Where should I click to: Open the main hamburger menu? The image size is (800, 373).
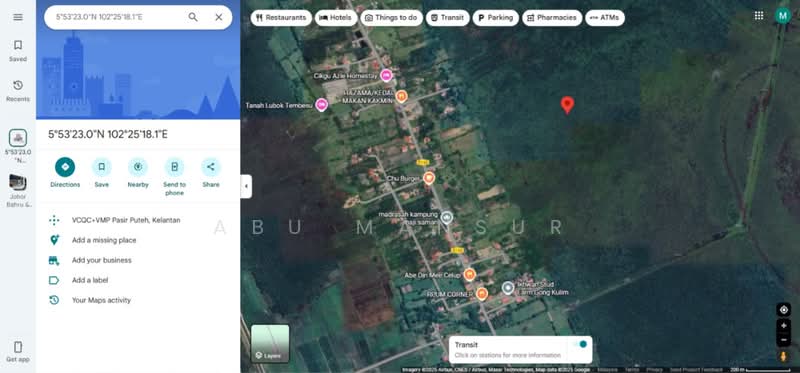point(18,17)
